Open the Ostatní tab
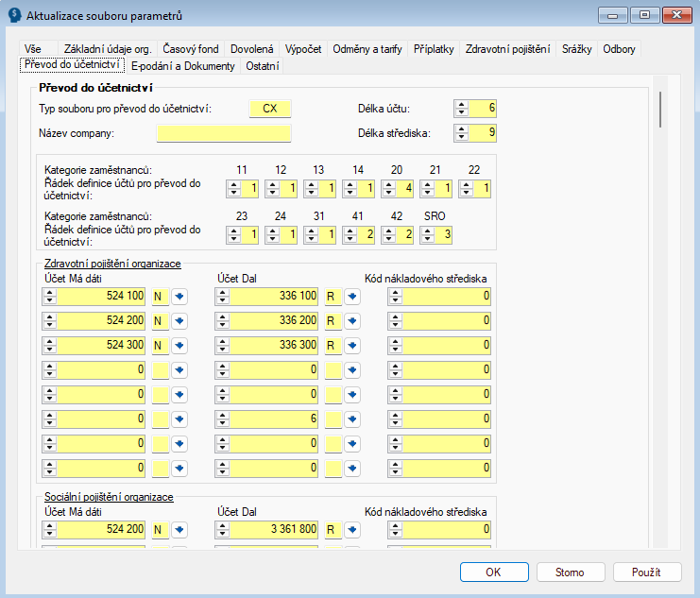The width and height of the screenshot is (700, 598). pos(263,65)
